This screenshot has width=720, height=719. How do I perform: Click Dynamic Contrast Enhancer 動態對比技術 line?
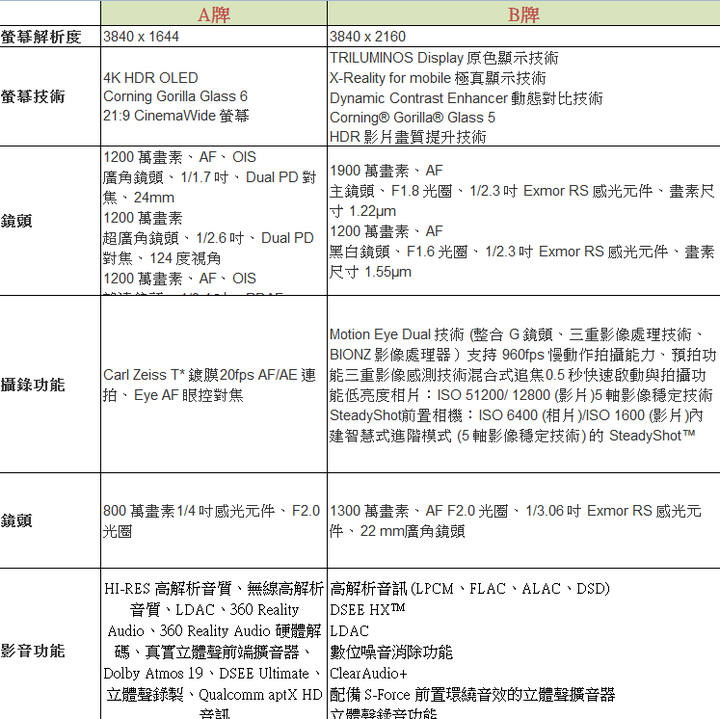[x=466, y=98]
